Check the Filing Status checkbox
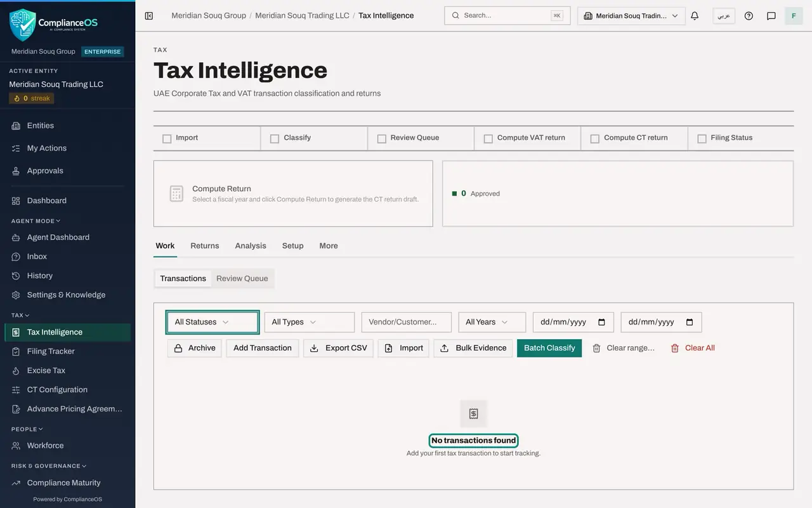Screen dimensions: 812x508 tap(702, 138)
